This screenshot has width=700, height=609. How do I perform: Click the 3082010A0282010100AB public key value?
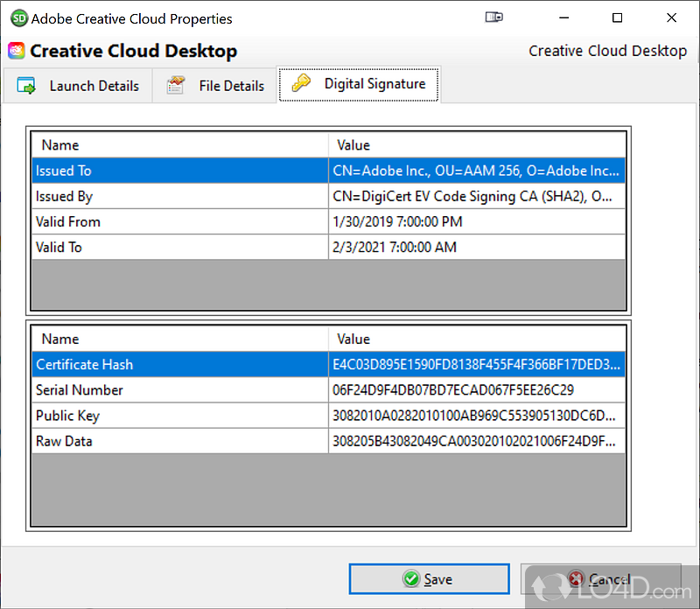tap(477, 416)
